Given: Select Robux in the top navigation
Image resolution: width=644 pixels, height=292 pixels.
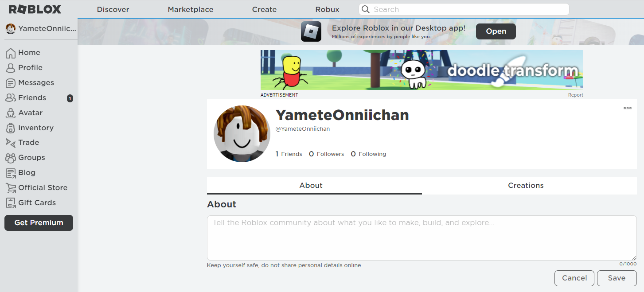Looking at the screenshot, I should 328,9.
